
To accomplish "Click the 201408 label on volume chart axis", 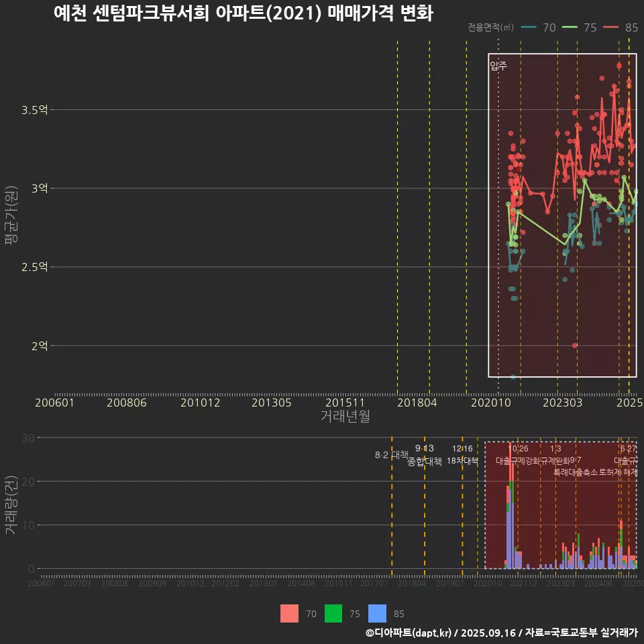I will [301, 583].
